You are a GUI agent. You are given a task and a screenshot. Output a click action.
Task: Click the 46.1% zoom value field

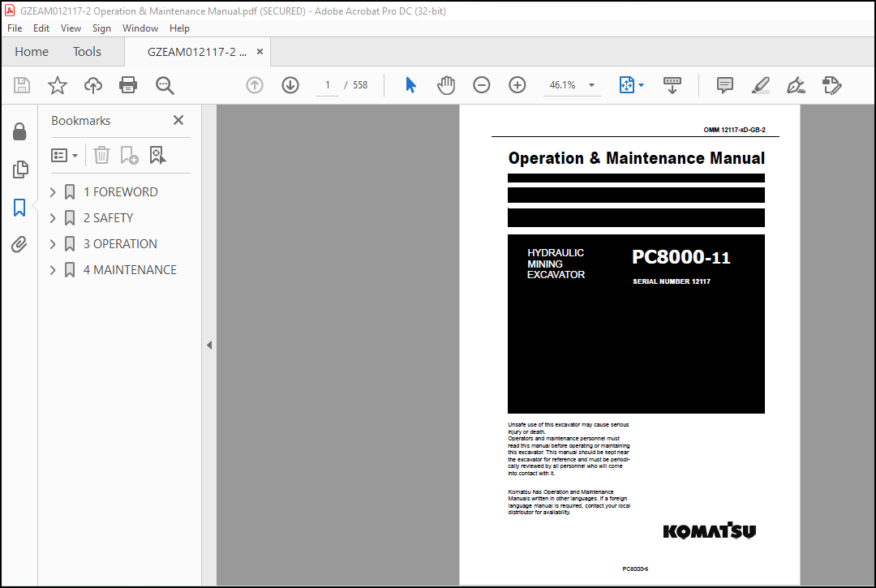pos(563,85)
